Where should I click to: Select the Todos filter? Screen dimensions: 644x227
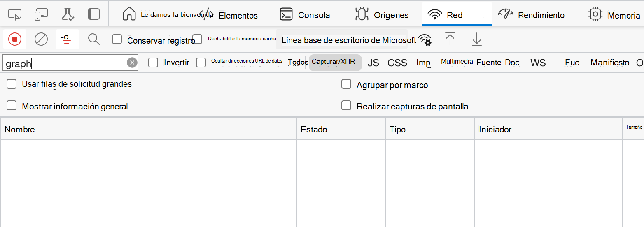tap(298, 62)
